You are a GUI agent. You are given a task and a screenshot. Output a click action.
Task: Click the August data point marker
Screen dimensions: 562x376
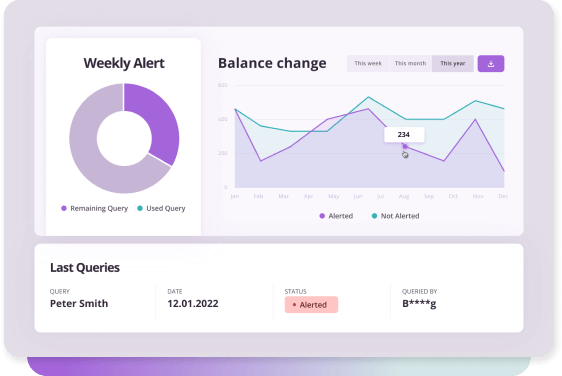click(405, 147)
